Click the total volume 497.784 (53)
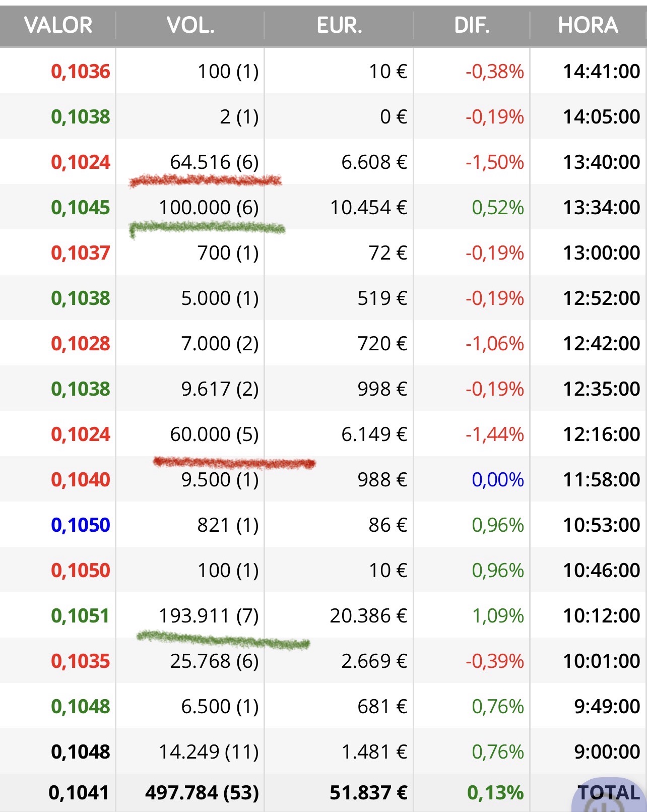 coord(202,793)
